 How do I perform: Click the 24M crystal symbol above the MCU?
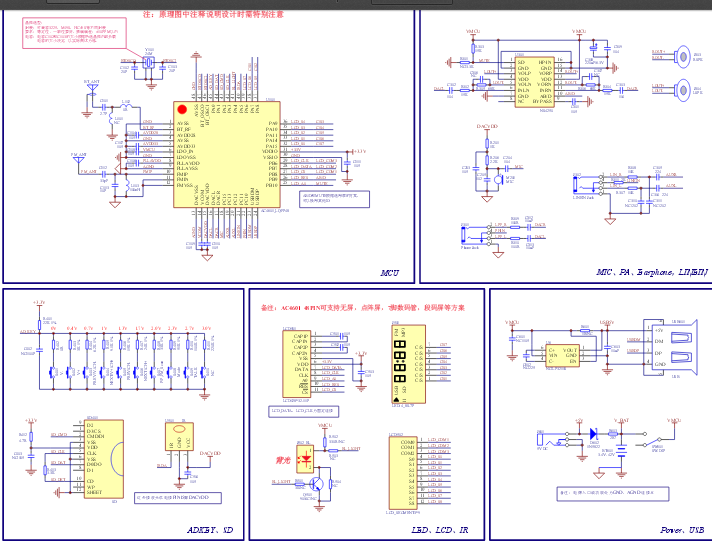point(149,63)
